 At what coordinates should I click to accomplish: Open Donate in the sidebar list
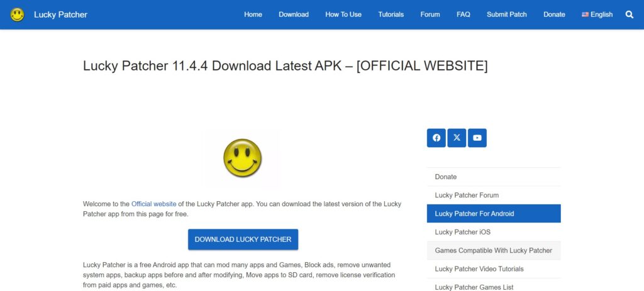click(494, 177)
